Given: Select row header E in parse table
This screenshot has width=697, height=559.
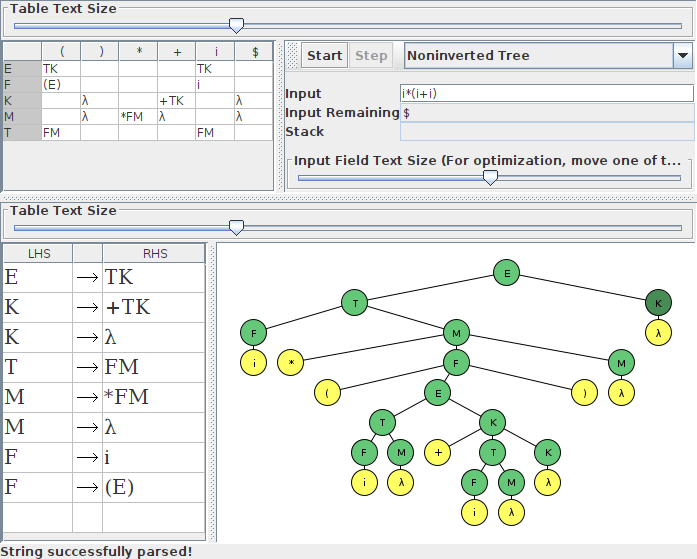Looking at the screenshot, I should [x=22, y=69].
